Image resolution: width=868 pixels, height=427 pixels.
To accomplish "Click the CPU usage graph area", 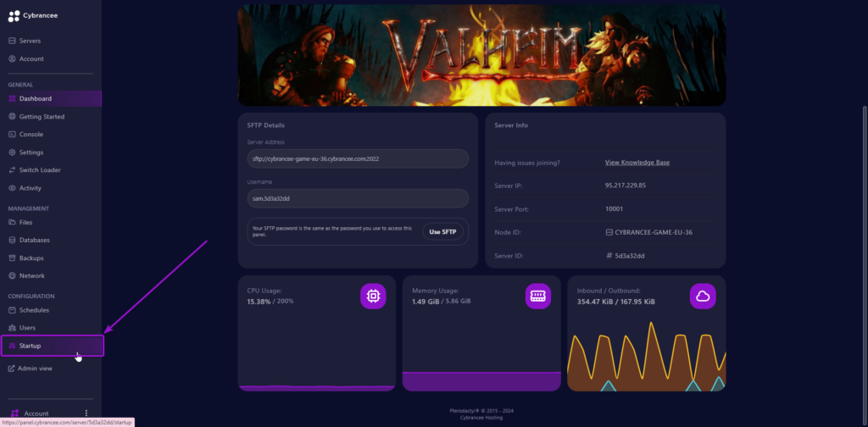I will tap(317, 388).
